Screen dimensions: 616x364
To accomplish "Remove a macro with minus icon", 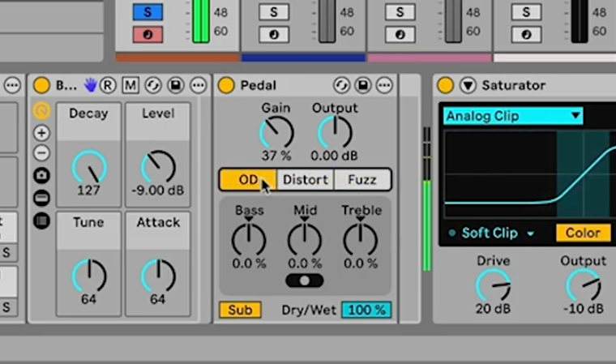I will (x=41, y=153).
